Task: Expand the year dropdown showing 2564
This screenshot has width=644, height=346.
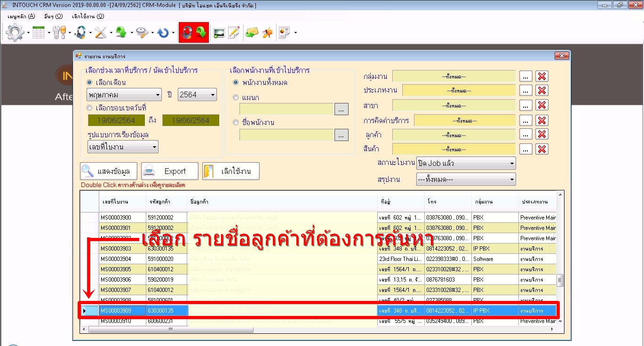Action: (x=197, y=94)
